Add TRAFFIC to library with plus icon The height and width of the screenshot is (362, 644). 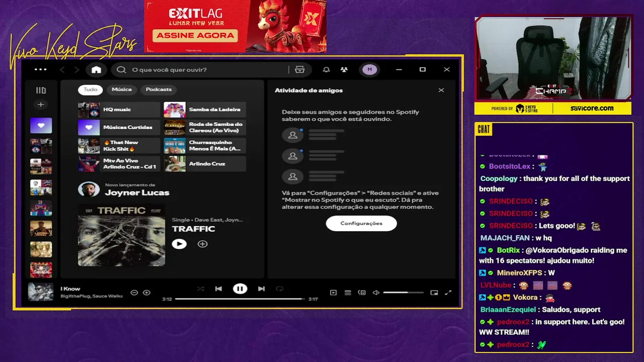point(202,244)
